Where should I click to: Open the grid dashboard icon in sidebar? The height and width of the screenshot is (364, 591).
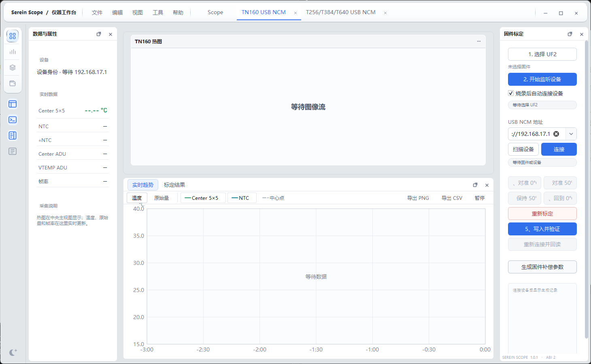click(13, 36)
